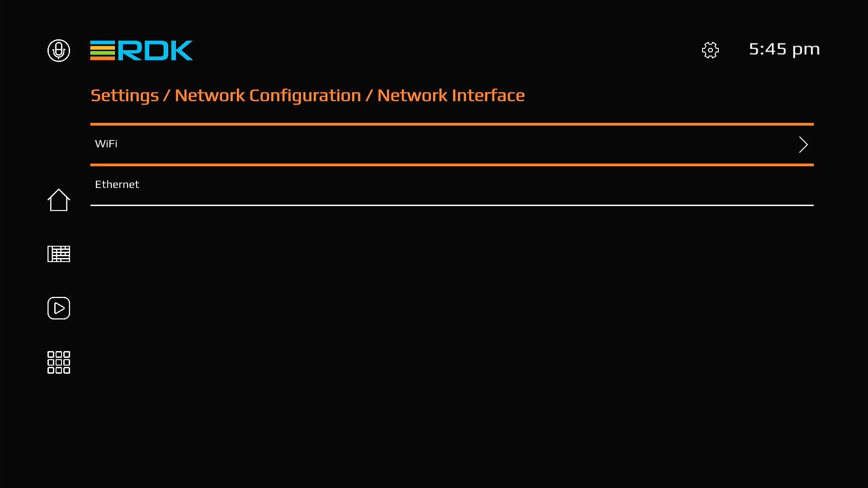This screenshot has width=868, height=488.
Task: Click the empty middle of WiFi row
Action: click(452, 145)
